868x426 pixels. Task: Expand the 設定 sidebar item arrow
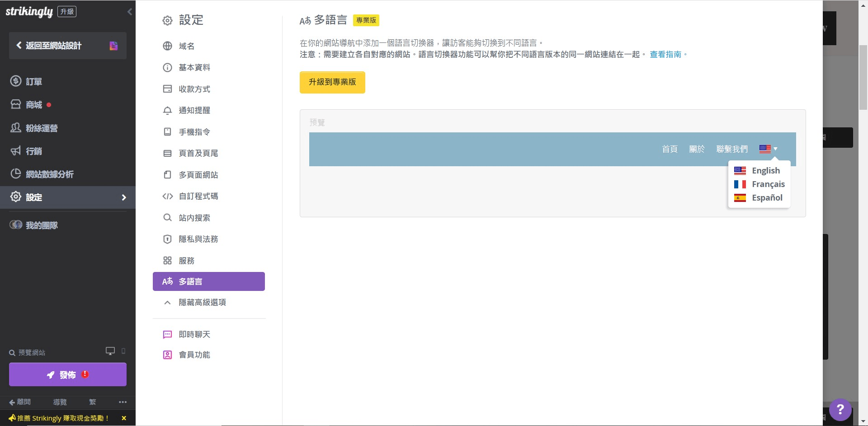(124, 197)
